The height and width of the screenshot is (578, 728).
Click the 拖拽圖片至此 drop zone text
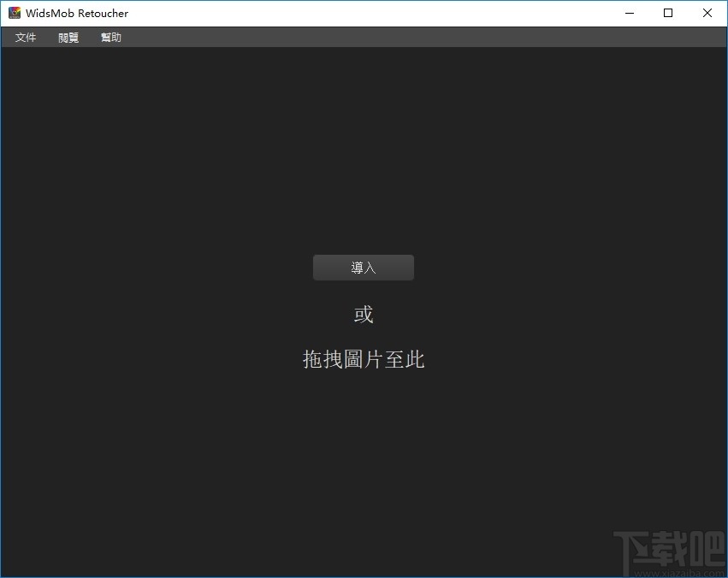point(363,359)
